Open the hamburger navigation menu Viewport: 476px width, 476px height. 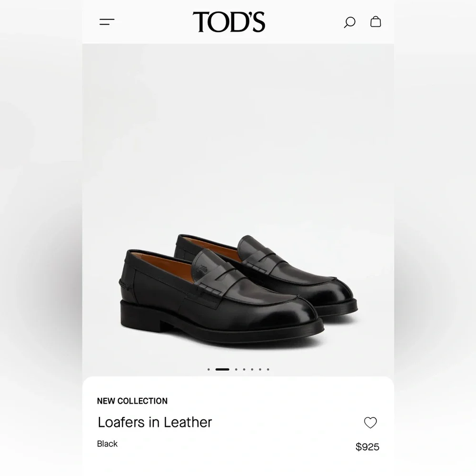pos(107,22)
